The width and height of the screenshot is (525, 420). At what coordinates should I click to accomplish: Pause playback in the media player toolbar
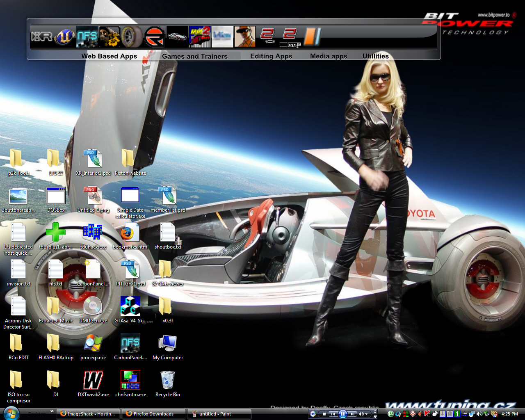pos(343,414)
